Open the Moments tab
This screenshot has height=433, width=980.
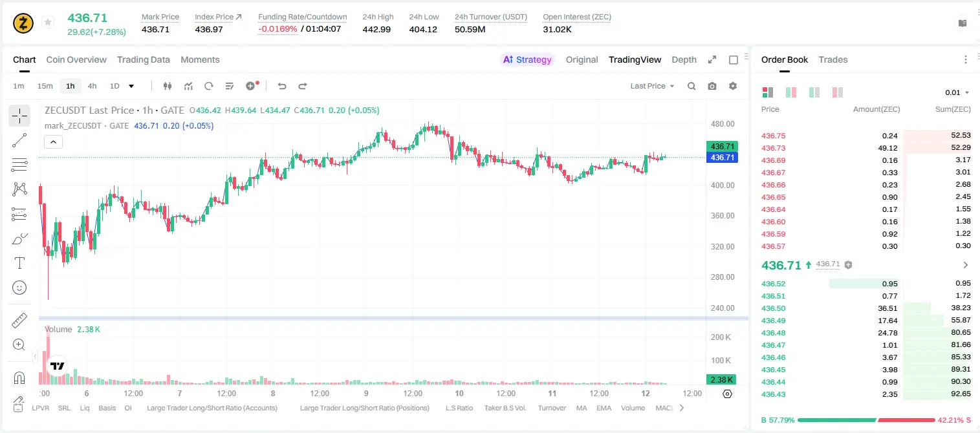click(200, 59)
